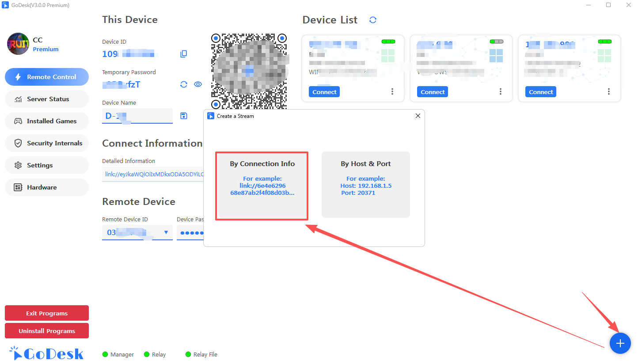Copy the Device ID to clipboard
The image size is (638, 364).
[x=184, y=54]
